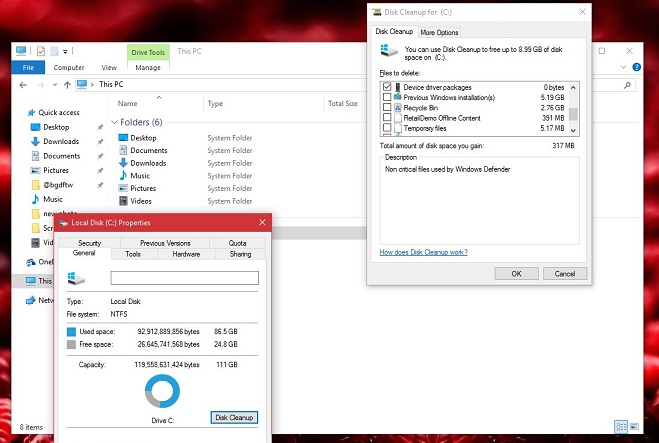Select Quick access in the sidebar

pos(59,113)
